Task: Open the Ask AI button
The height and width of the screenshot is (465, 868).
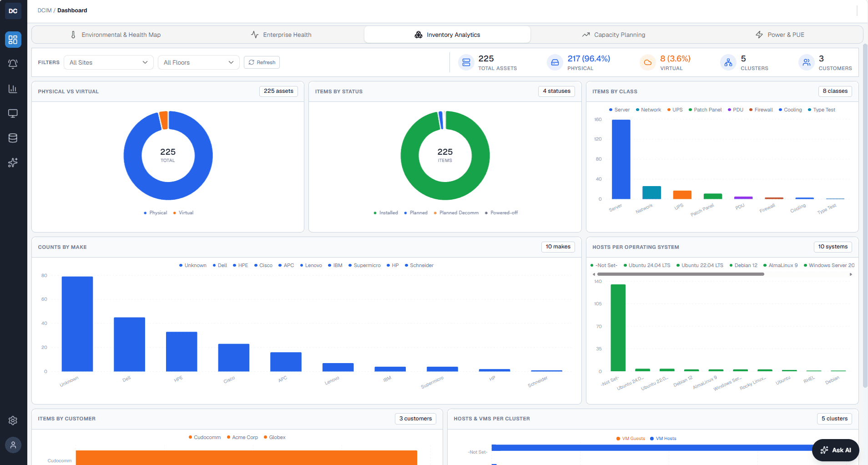Action: point(835,450)
